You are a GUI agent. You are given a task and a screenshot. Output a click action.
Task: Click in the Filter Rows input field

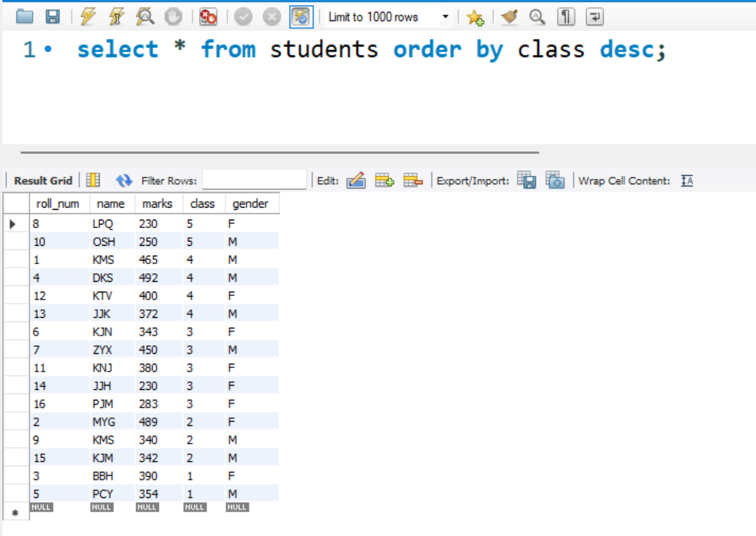click(254, 181)
